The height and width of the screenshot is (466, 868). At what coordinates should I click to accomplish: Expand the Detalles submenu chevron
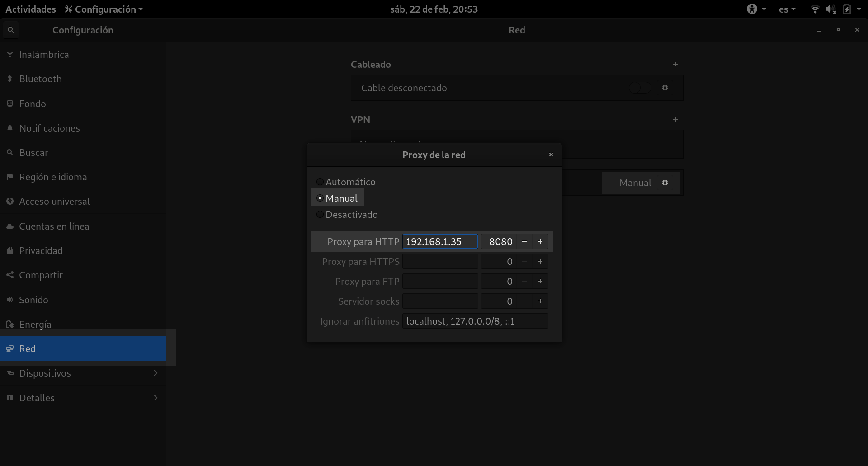point(156,398)
